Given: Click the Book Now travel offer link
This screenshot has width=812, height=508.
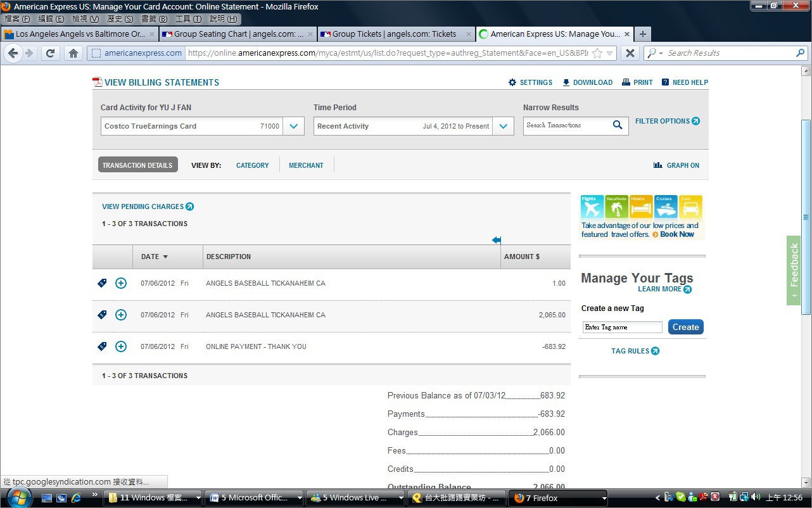Looking at the screenshot, I should 677,234.
